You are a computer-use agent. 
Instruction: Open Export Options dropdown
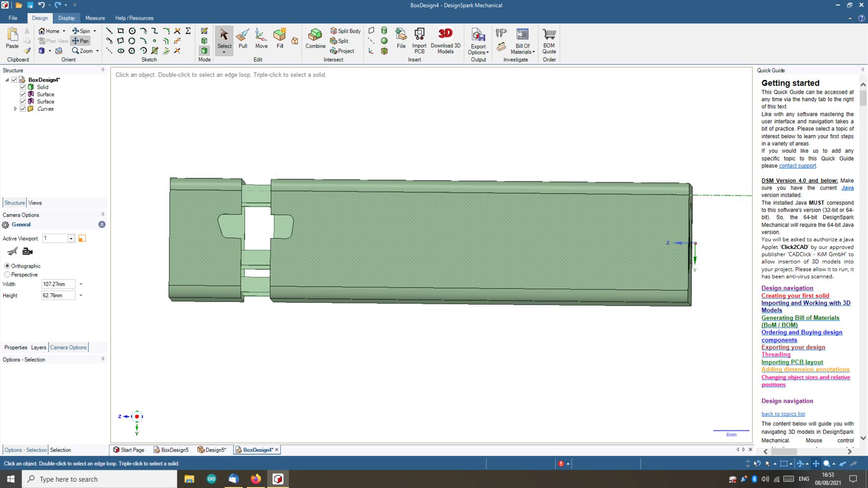(478, 41)
